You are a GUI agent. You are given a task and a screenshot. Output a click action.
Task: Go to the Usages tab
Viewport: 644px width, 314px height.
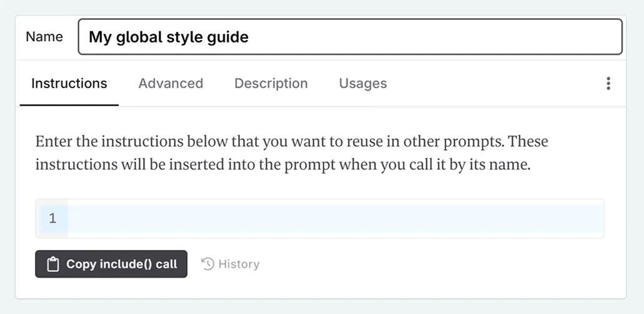363,84
